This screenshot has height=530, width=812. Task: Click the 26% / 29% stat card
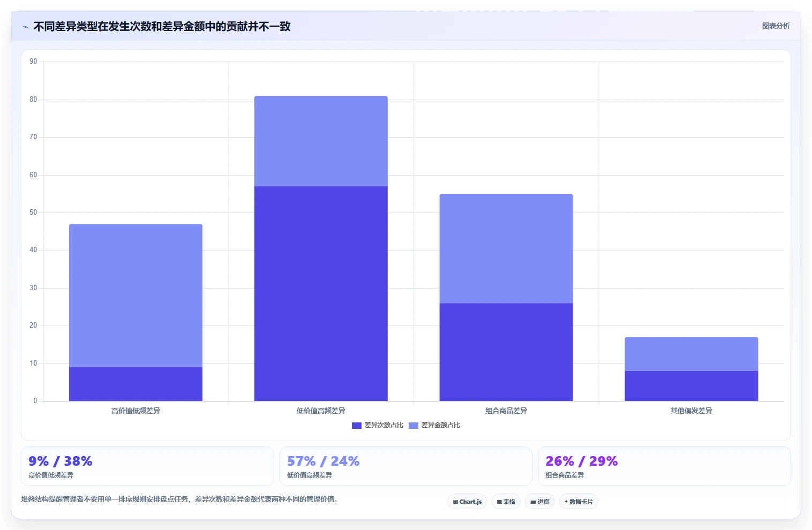(664, 466)
